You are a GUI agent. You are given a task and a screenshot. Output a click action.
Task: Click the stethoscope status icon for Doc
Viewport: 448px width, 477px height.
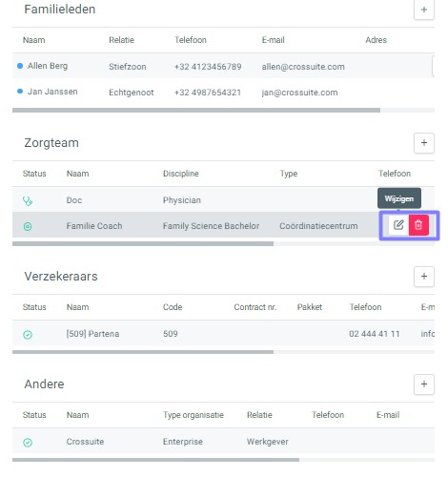coord(28,201)
